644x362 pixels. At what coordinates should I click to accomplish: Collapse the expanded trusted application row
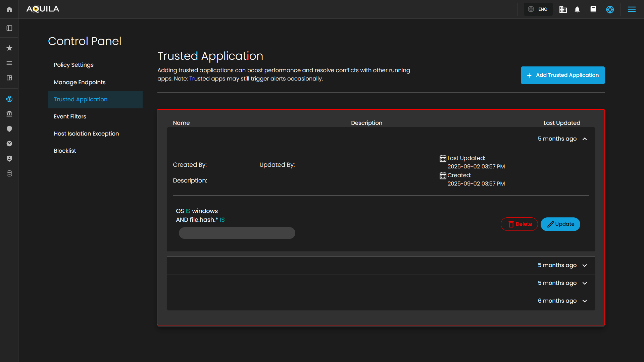[x=585, y=139]
